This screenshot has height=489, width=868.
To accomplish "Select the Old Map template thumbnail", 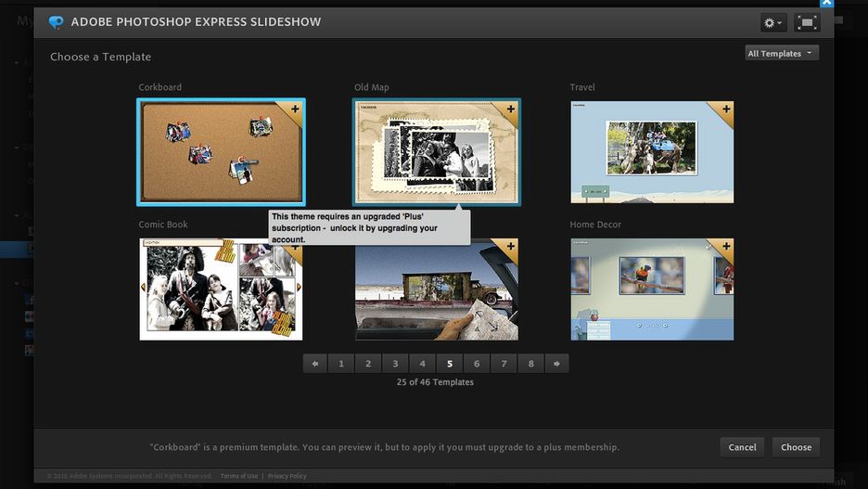I will (x=437, y=152).
